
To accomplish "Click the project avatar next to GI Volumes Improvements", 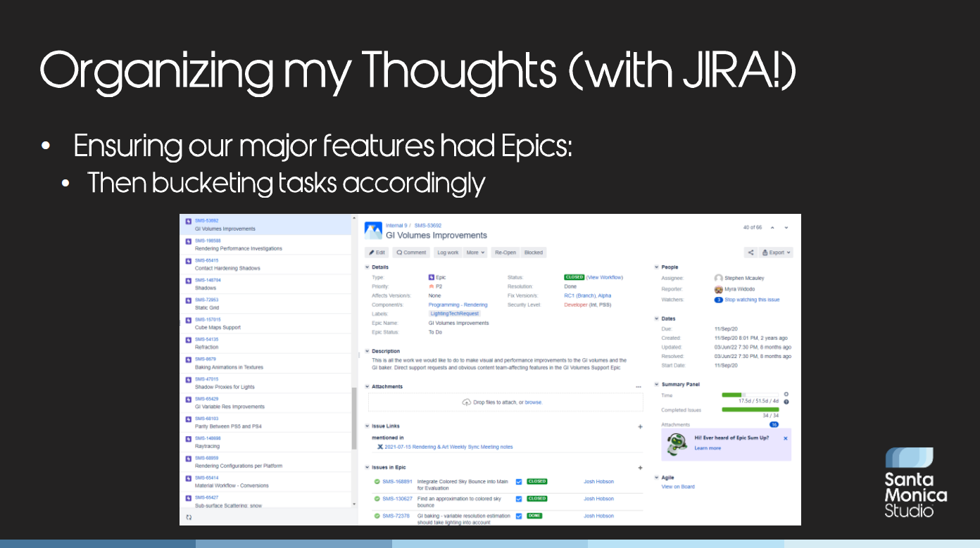I will [373, 230].
